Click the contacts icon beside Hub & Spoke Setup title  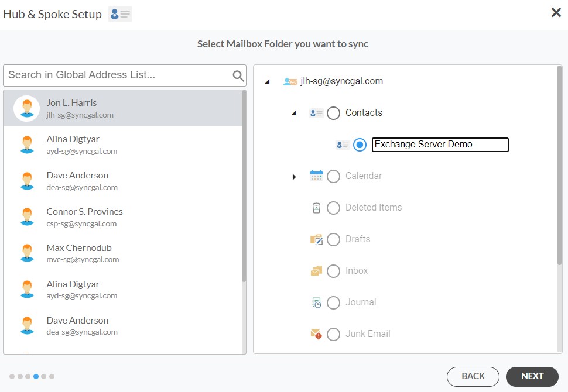[120, 15]
